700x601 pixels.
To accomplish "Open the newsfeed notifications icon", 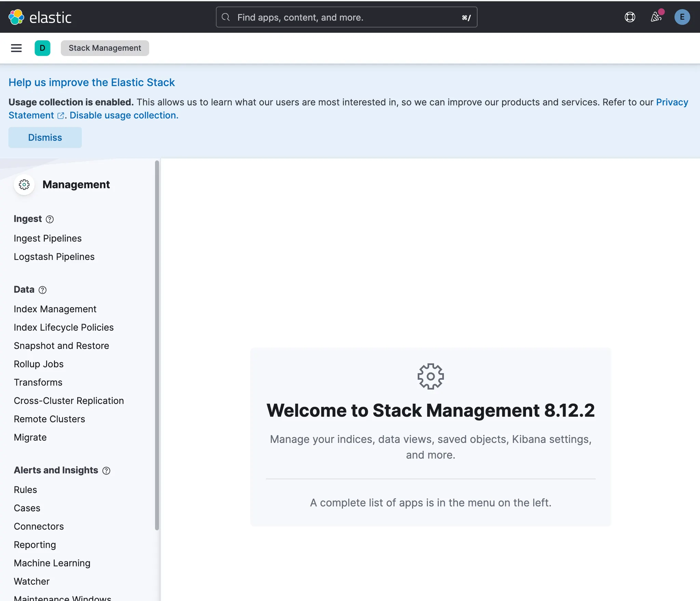I will point(656,17).
